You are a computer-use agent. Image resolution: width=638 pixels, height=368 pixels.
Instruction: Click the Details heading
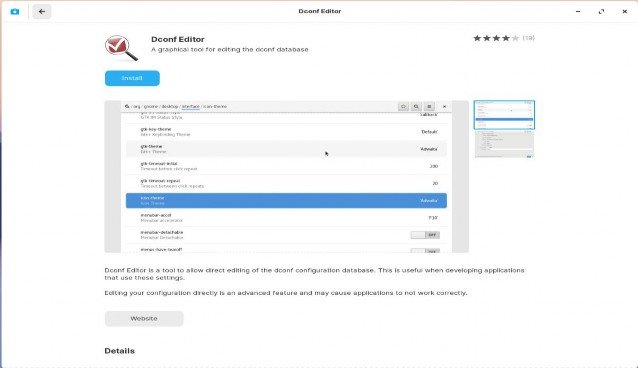[x=120, y=351]
